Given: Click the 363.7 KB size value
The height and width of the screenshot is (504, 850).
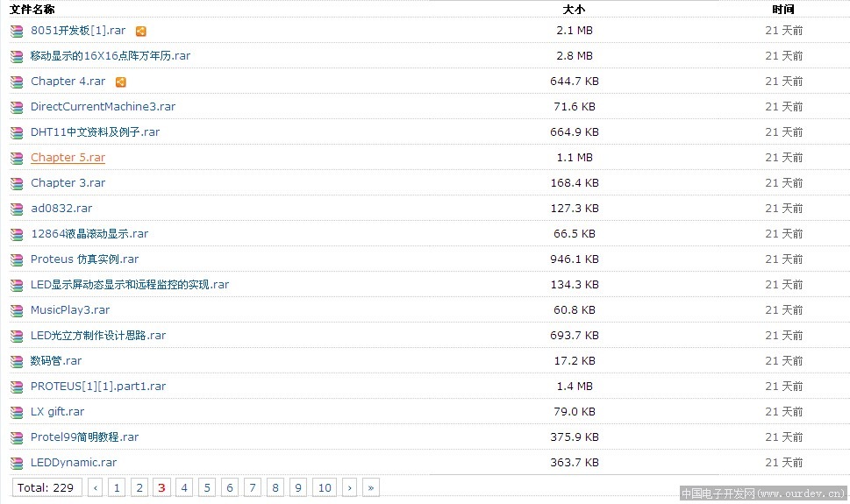Looking at the screenshot, I should pos(574,462).
